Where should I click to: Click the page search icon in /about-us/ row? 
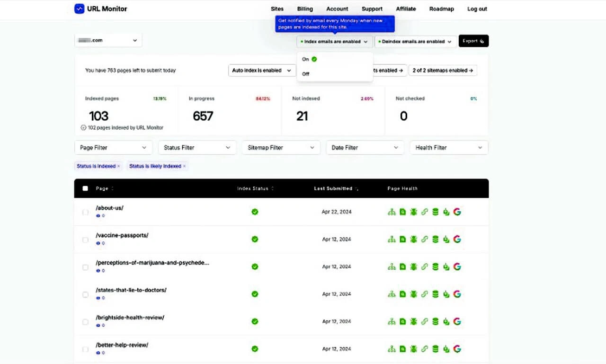[x=402, y=212]
